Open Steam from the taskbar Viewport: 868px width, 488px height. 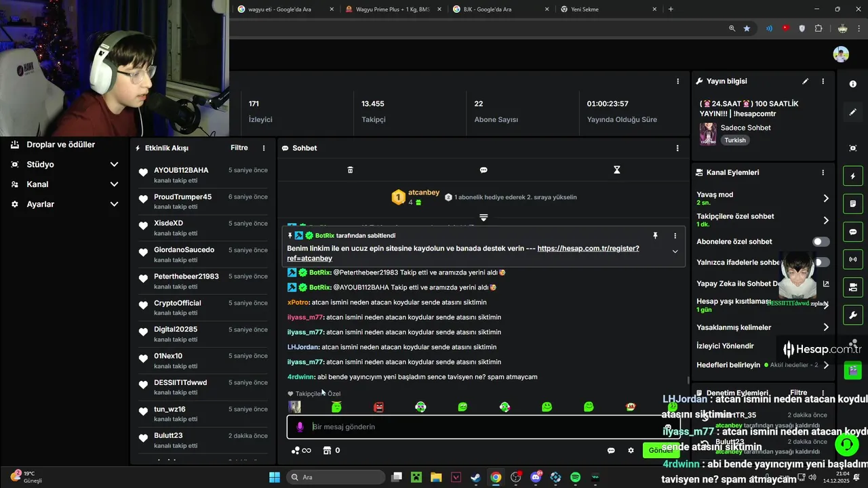pos(476,477)
